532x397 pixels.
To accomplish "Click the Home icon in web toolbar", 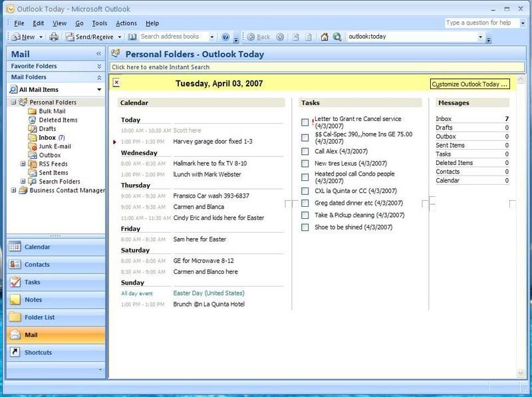I will point(325,37).
